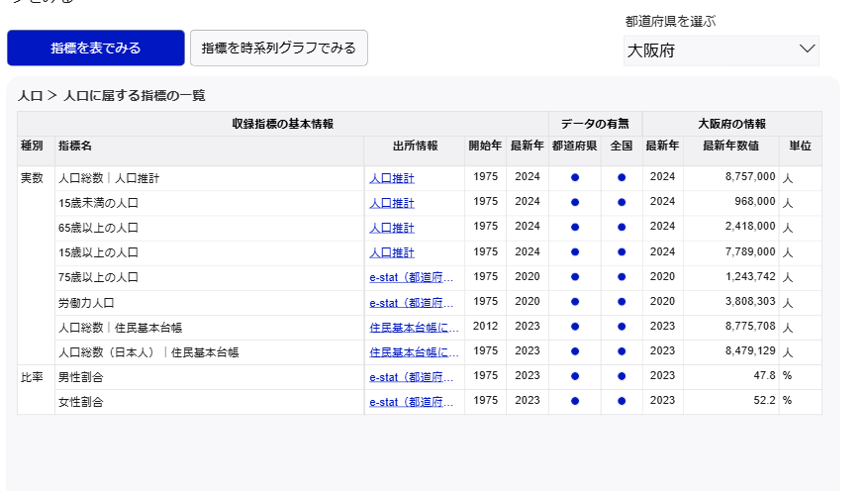This screenshot has width=868, height=491.
Task: Click the 都道府県 data dot for 75歳以上の人口
Action: click(575, 277)
